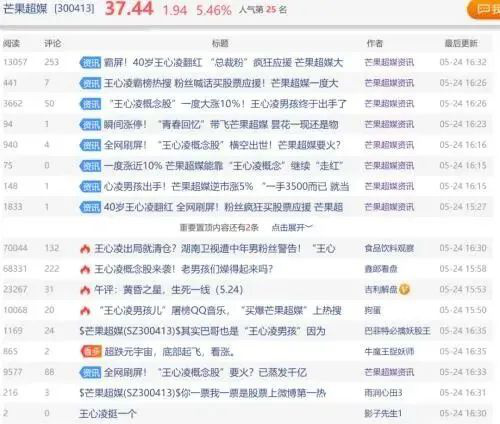Click the orange button at top right
Image resolution: width=500 pixels, height=424 pixels.
pyautogui.click(x=484, y=9)
